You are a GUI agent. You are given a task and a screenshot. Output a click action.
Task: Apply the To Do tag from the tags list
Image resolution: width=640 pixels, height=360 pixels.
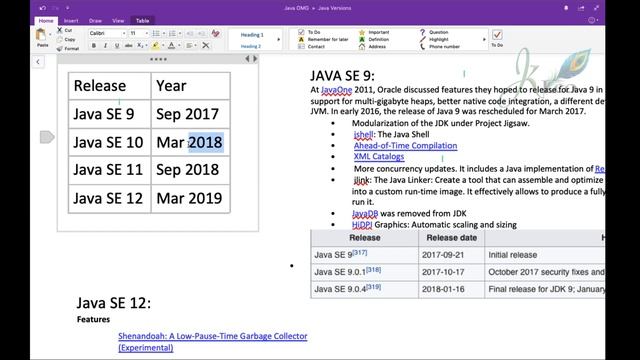pyautogui.click(x=309, y=32)
